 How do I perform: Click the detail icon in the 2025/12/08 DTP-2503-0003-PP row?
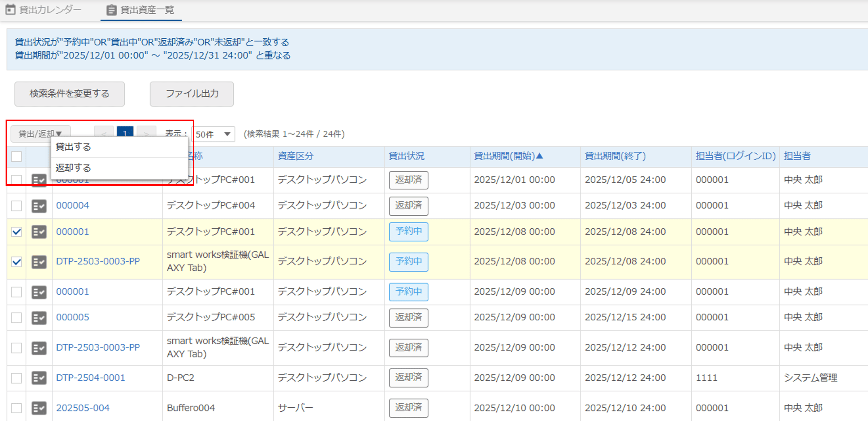pos(39,262)
